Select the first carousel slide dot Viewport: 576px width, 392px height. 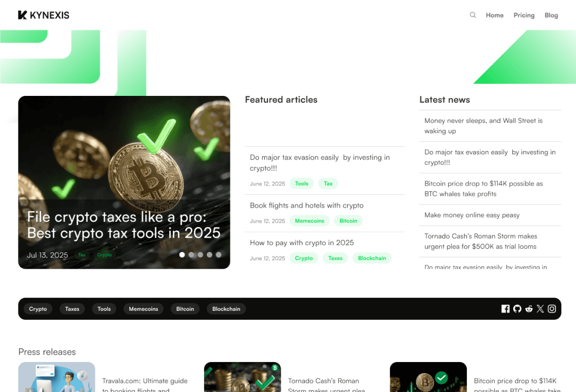click(x=182, y=254)
